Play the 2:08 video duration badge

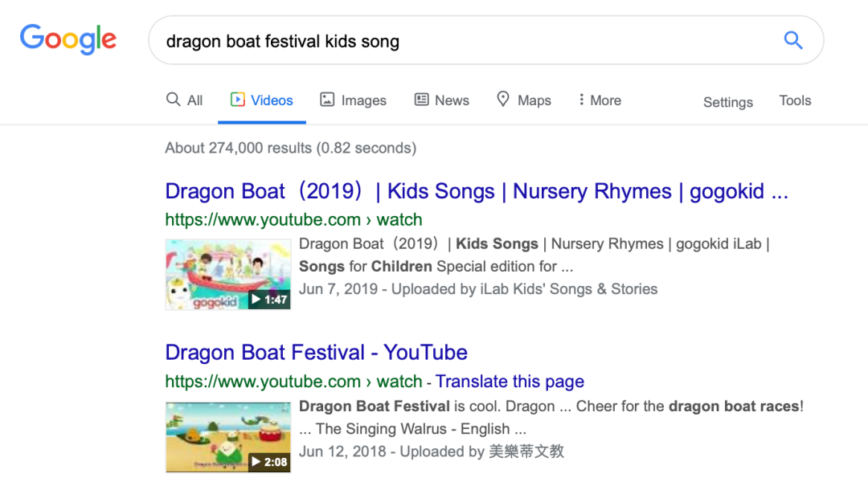(269, 462)
